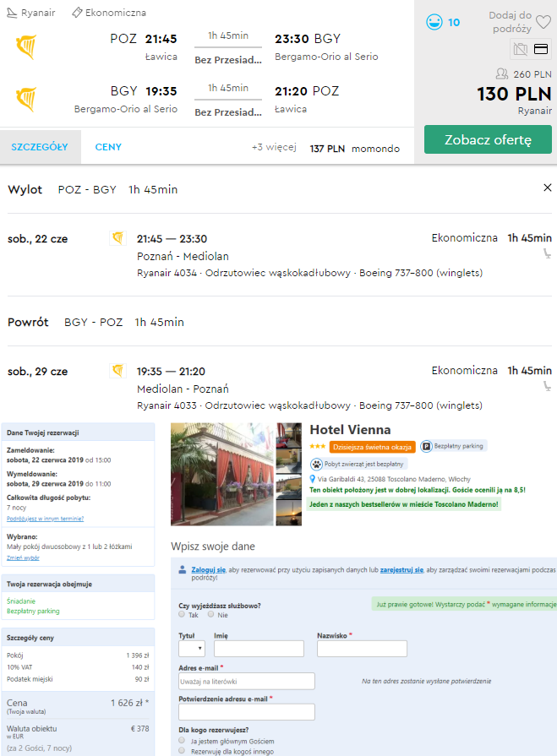This screenshot has height=756, width=557.
Task: Click the credit card payment icon
Action: pos(541,49)
